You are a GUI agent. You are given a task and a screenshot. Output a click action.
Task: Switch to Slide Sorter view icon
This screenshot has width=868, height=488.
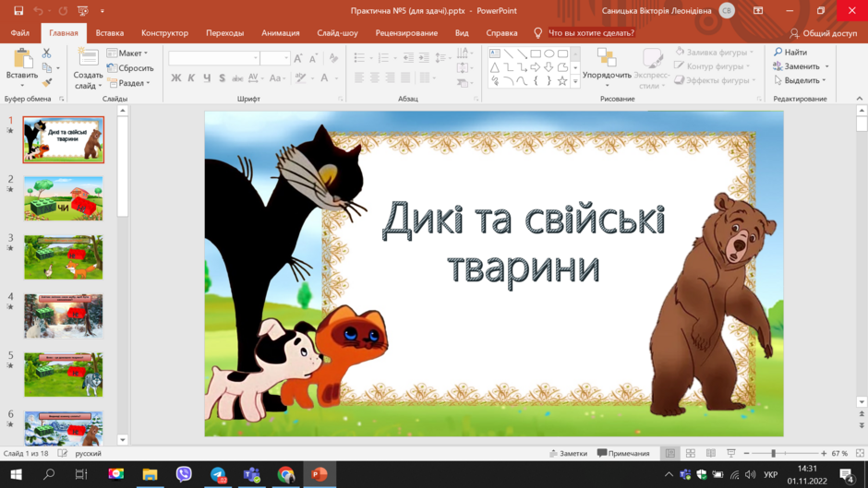691,453
